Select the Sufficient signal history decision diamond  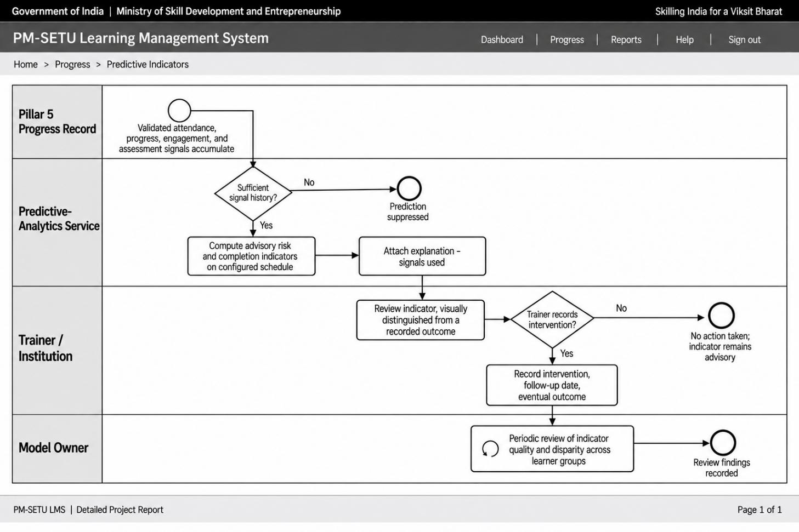click(x=253, y=193)
